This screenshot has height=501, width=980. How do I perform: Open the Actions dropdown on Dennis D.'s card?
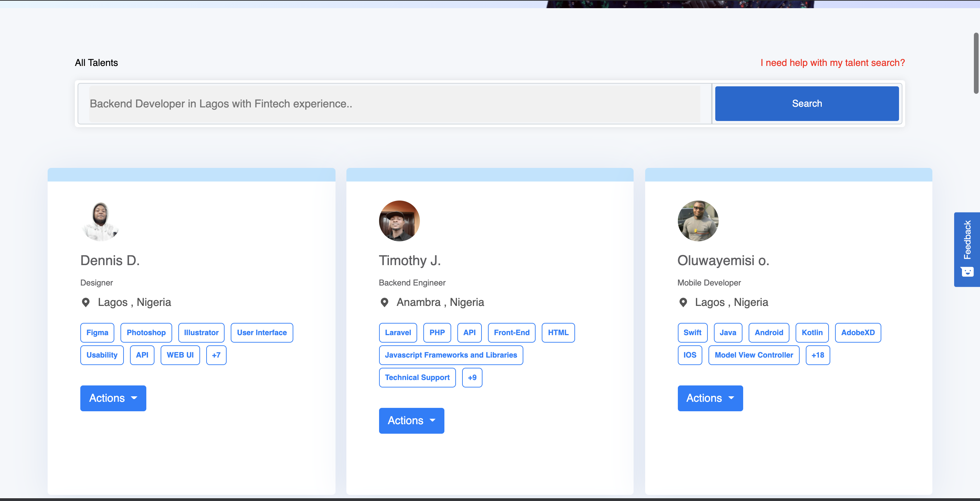(x=113, y=398)
